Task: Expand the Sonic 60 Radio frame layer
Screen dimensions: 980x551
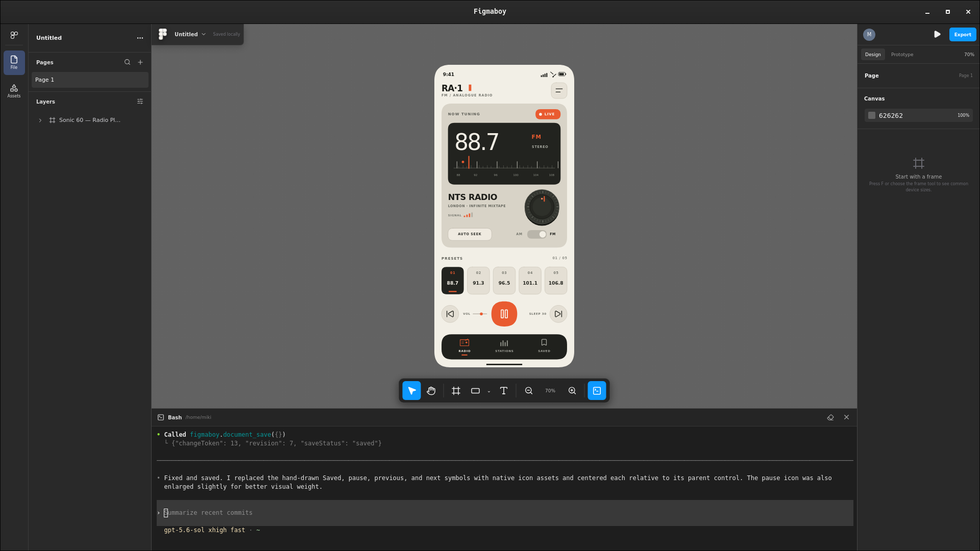Action: click(x=40, y=120)
